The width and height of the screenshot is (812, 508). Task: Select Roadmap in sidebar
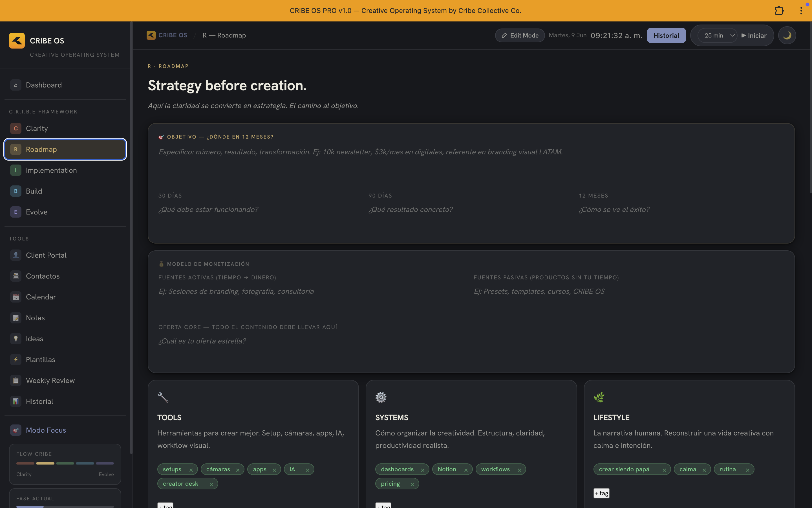tap(65, 149)
